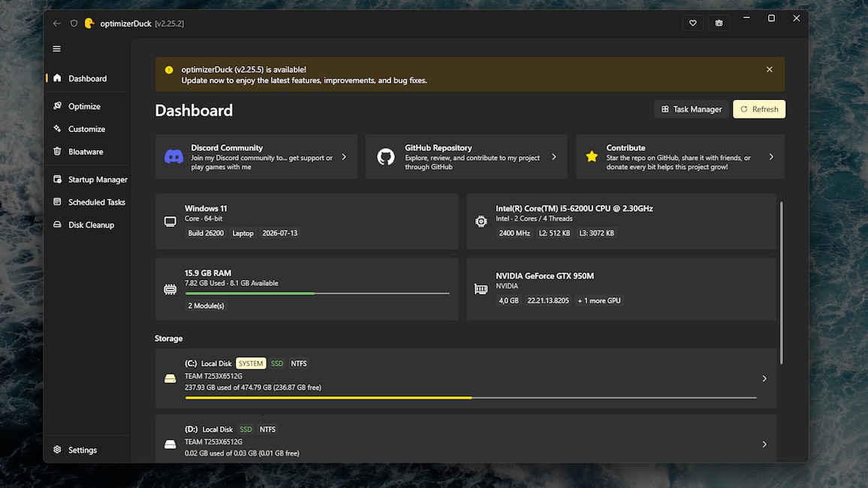This screenshot has width=868, height=488.
Task: Click the warning icon in update banner
Action: 169,70
